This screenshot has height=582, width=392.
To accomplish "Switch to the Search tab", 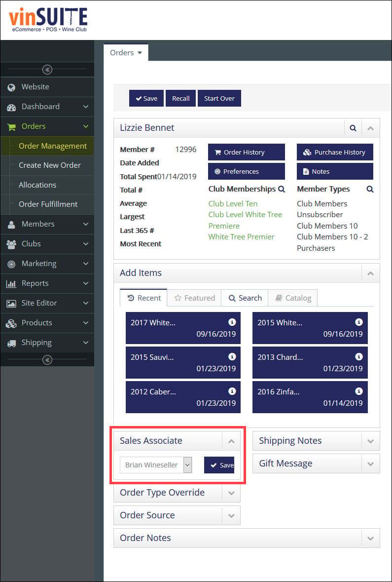I will click(245, 298).
